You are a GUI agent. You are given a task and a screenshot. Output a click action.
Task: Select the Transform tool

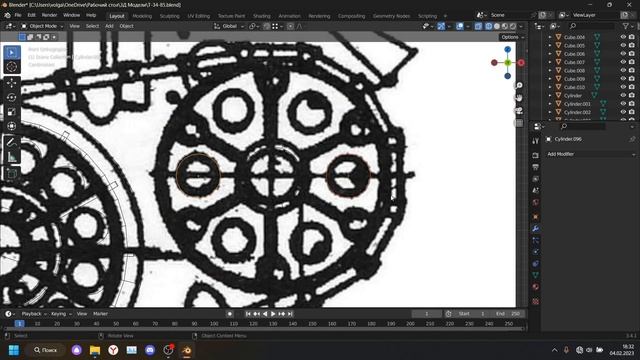click(x=12, y=126)
